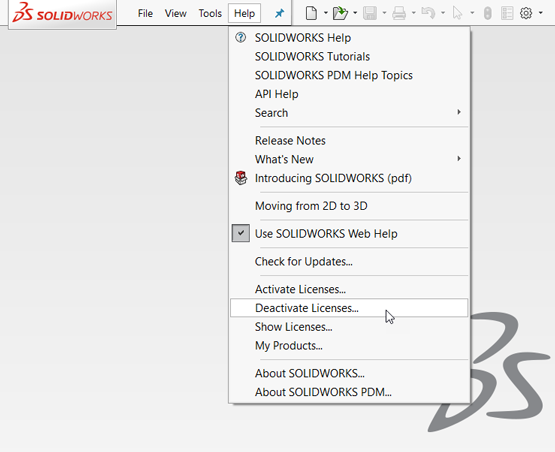The height and width of the screenshot is (452, 555).
Task: Open the View menu
Action: point(176,13)
